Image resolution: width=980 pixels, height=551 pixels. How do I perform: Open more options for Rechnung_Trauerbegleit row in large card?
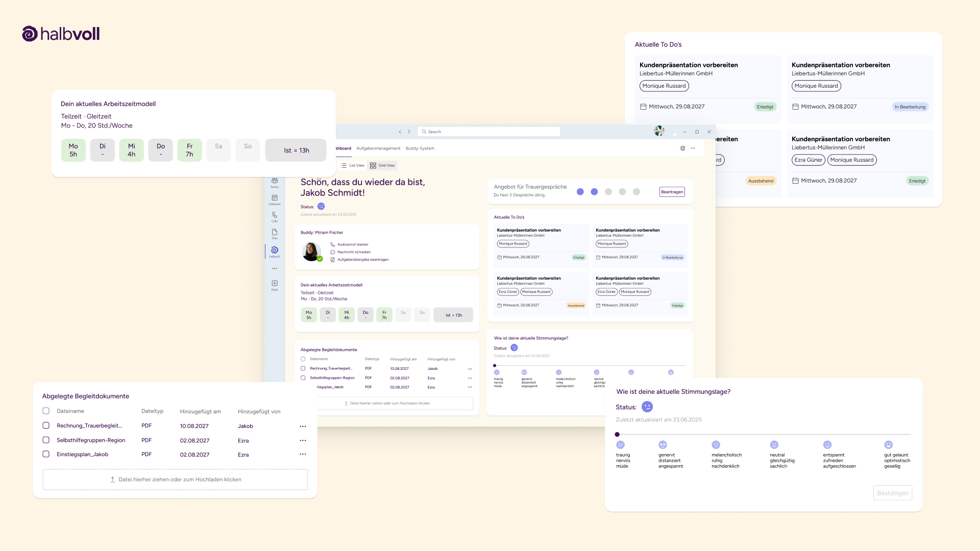click(x=303, y=426)
